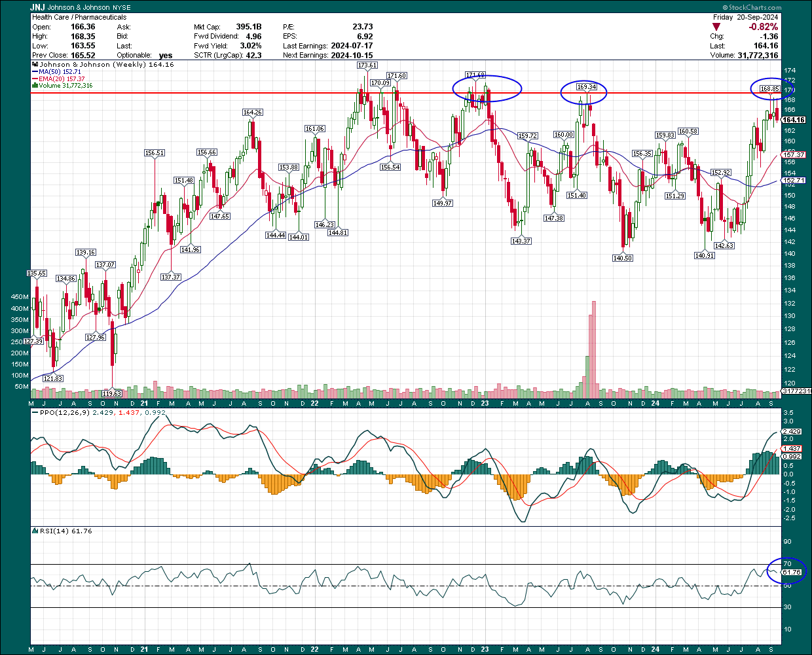Click the 161.06 price label
The width and height of the screenshot is (812, 655).
[x=315, y=129]
